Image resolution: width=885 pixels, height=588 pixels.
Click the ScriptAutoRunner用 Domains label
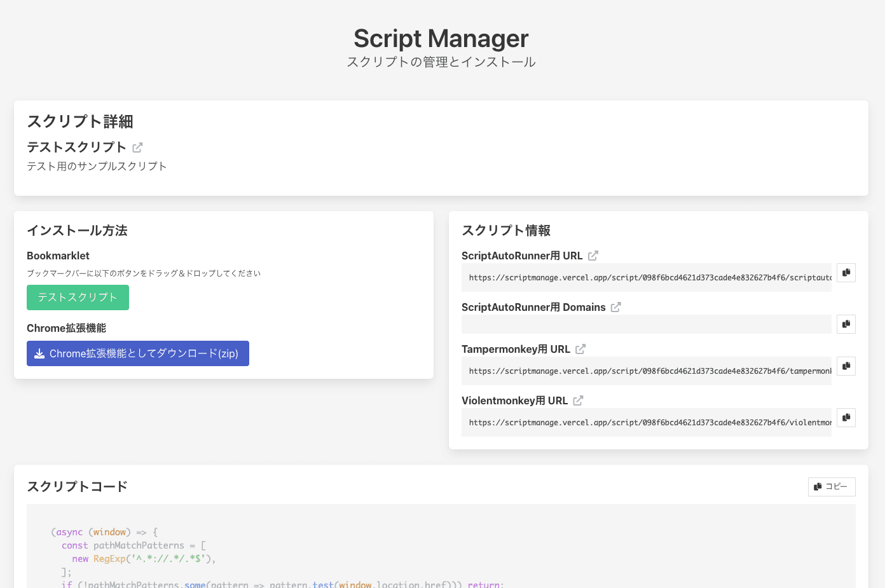coord(533,307)
